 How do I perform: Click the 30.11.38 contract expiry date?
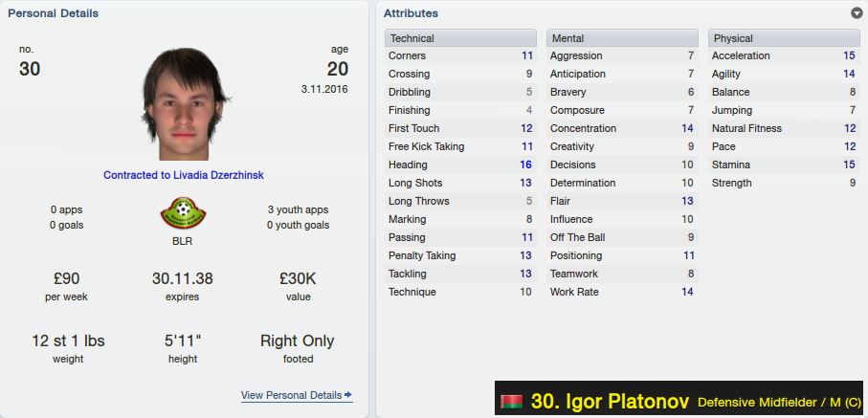coord(183,278)
